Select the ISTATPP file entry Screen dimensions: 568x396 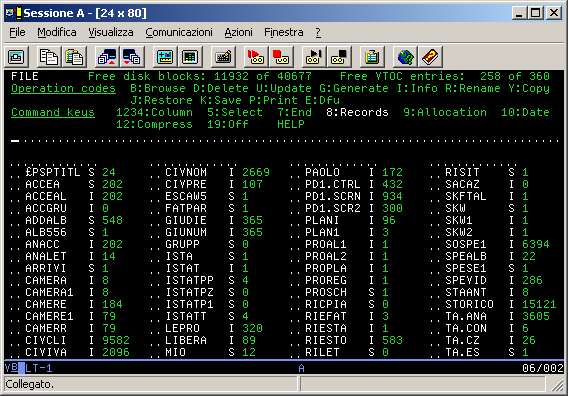[189, 280]
